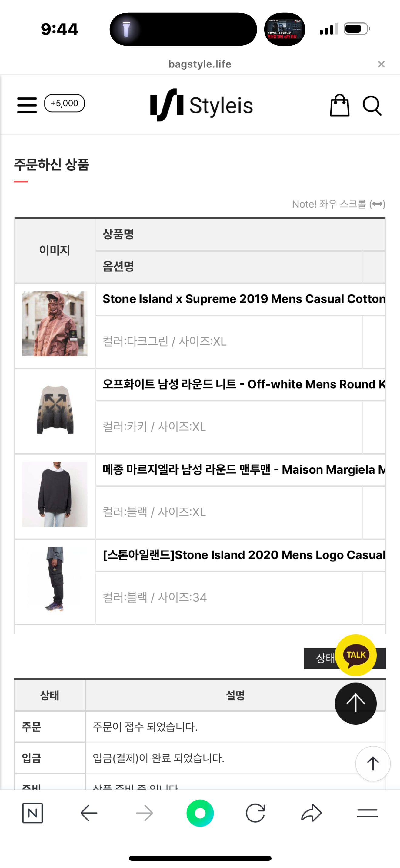Open the hamburger menu
This screenshot has width=400, height=868.
click(27, 105)
